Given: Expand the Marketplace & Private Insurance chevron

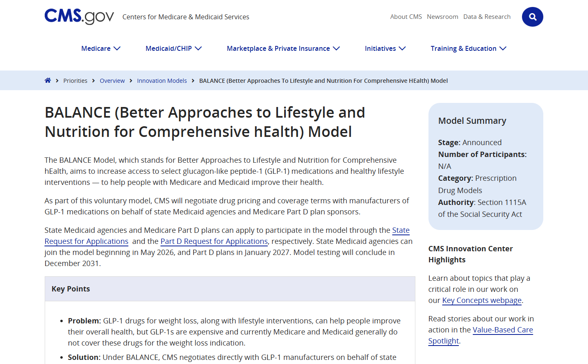Looking at the screenshot, I should [336, 48].
